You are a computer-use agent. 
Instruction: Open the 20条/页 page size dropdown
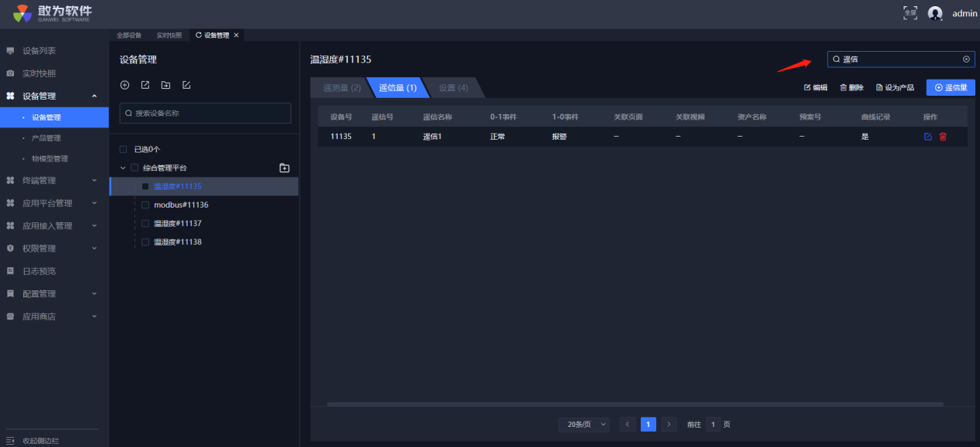584,424
